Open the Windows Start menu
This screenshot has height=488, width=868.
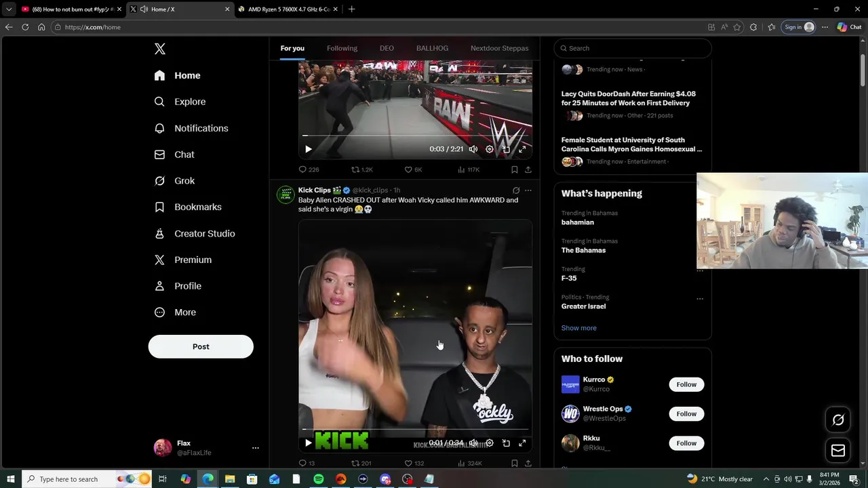[x=10, y=479]
